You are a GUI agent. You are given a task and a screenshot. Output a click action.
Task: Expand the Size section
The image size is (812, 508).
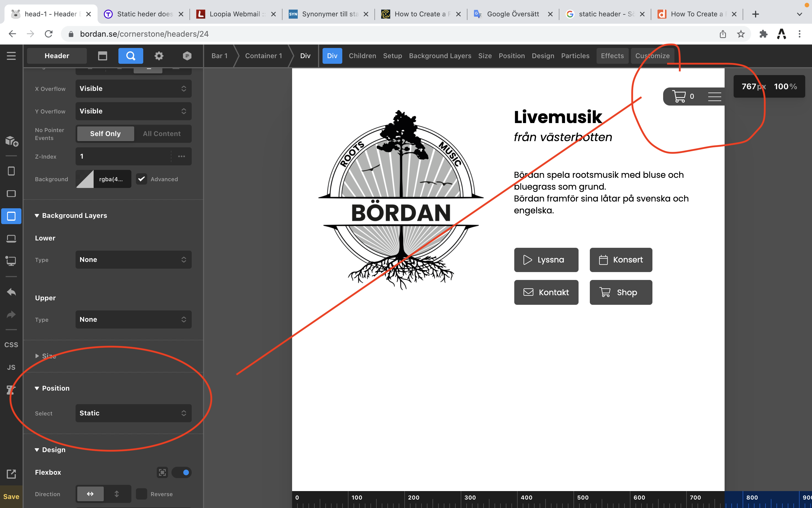point(46,356)
